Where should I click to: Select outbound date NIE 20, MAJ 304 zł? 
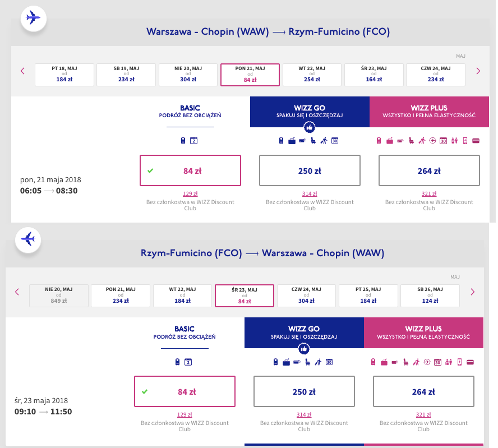pos(188,75)
